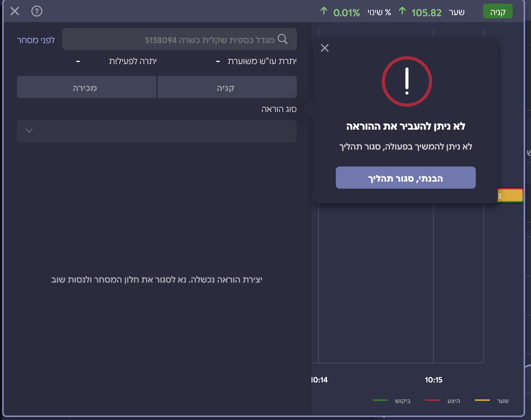Screen dimensions: 531x420
Task: Dismiss the warning popup via its X icon
Action: coord(324,48)
